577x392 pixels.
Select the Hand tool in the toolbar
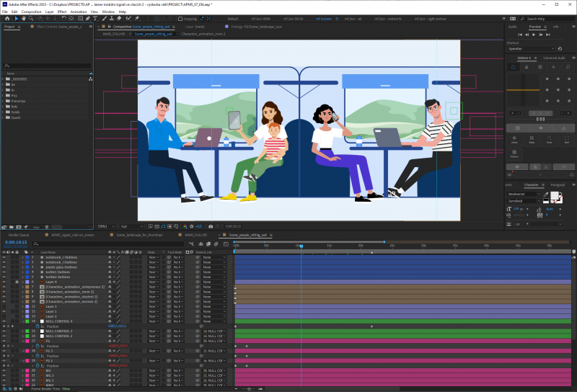(x=23, y=18)
